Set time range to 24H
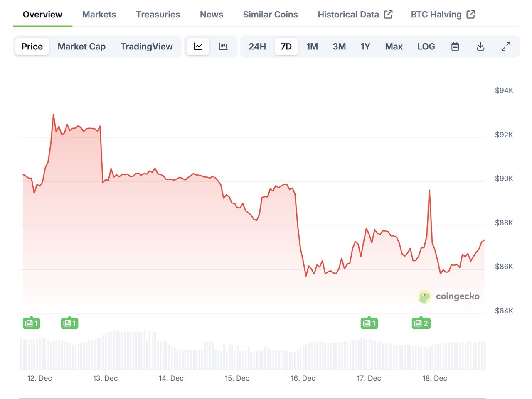The width and height of the screenshot is (532, 399). tap(257, 47)
